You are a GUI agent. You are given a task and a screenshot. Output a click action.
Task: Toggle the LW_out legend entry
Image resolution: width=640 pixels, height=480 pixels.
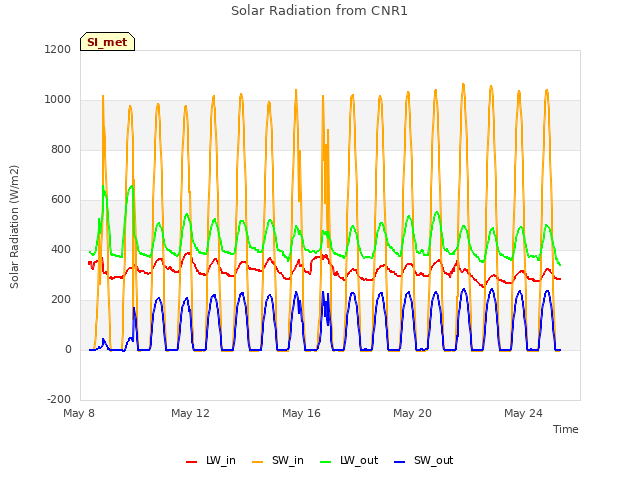click(x=349, y=460)
